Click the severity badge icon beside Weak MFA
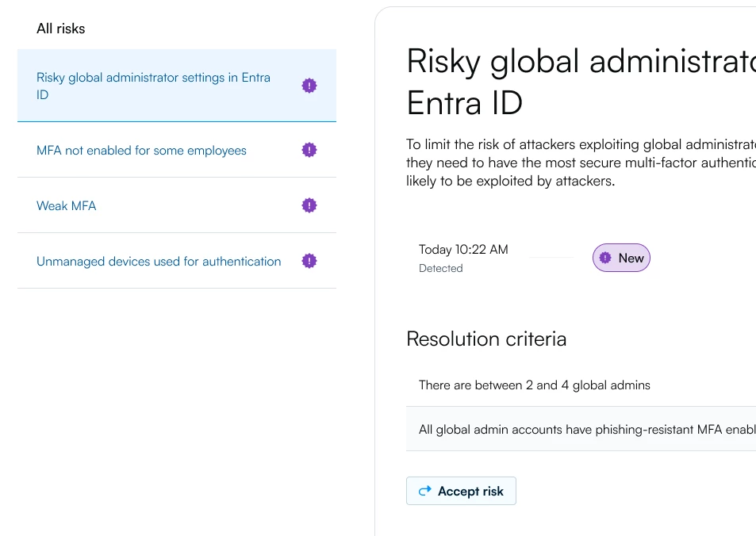Screen dimensions: 756x536 [x=309, y=205]
